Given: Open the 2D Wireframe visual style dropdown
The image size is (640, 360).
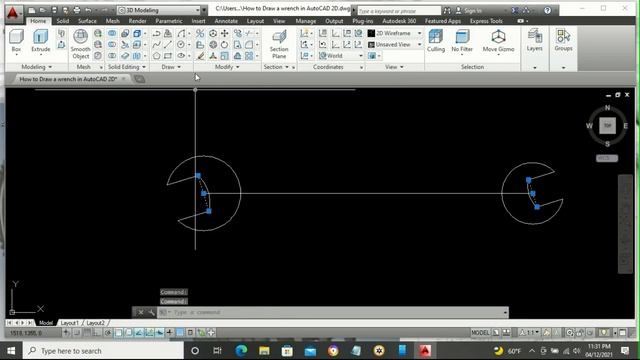Looking at the screenshot, I should click(x=395, y=33).
